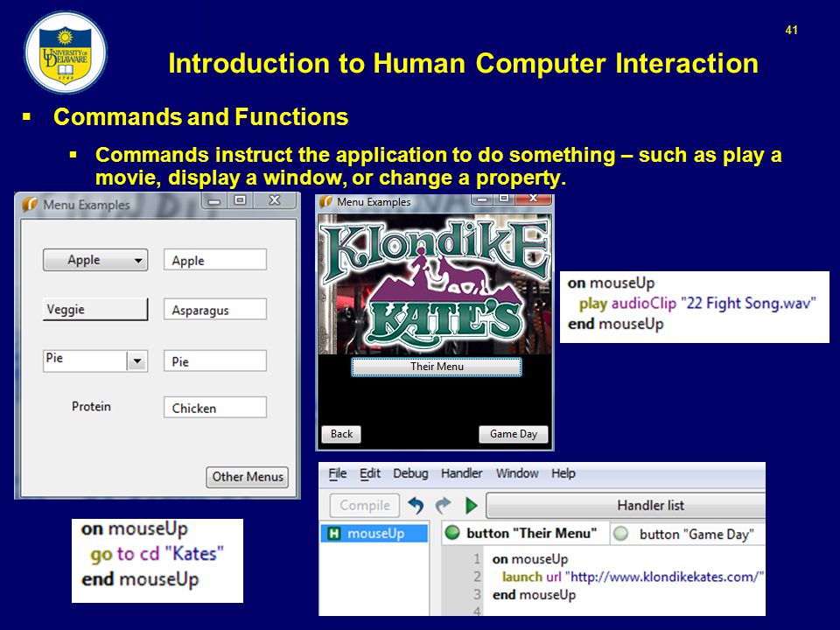The image size is (840, 630).
Task: Open the File menu
Action: tap(338, 473)
